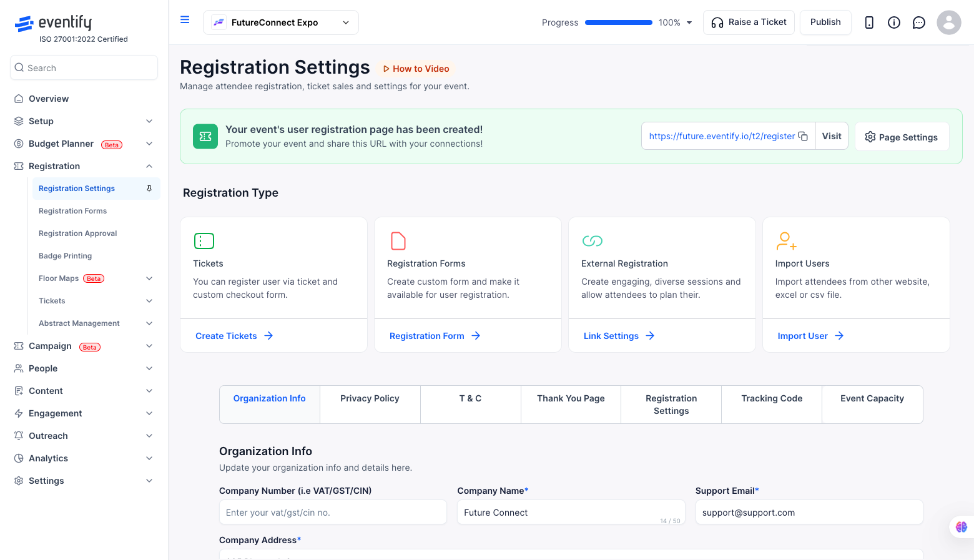Click the green ticket banner icon
Image resolution: width=974 pixels, height=560 pixels.
(205, 136)
